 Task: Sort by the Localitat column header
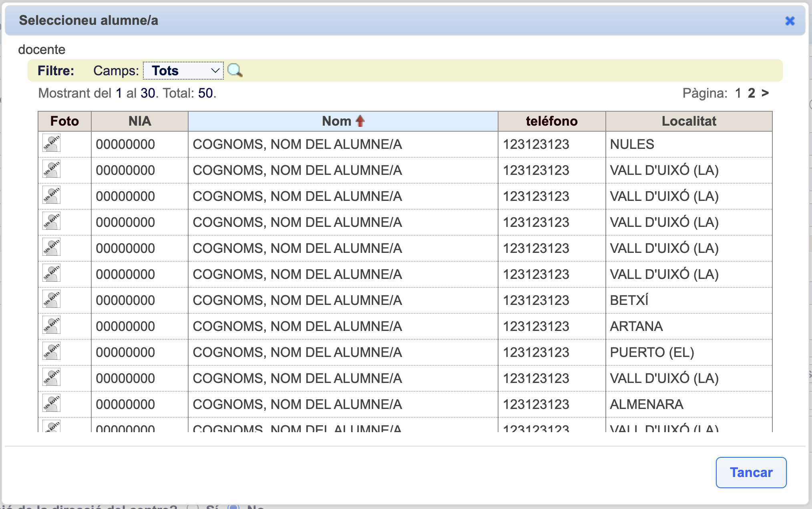[x=689, y=121]
